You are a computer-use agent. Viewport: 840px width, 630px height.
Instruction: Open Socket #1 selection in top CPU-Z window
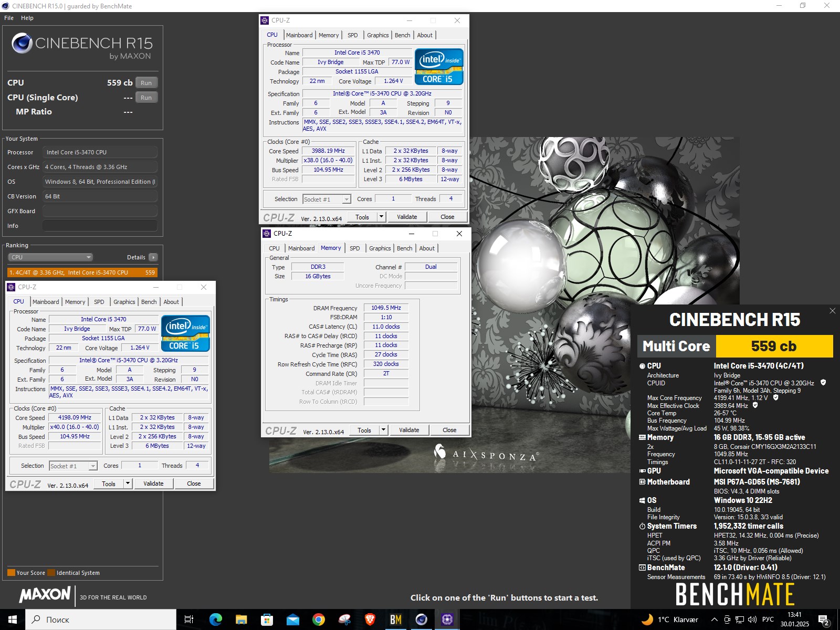(327, 199)
